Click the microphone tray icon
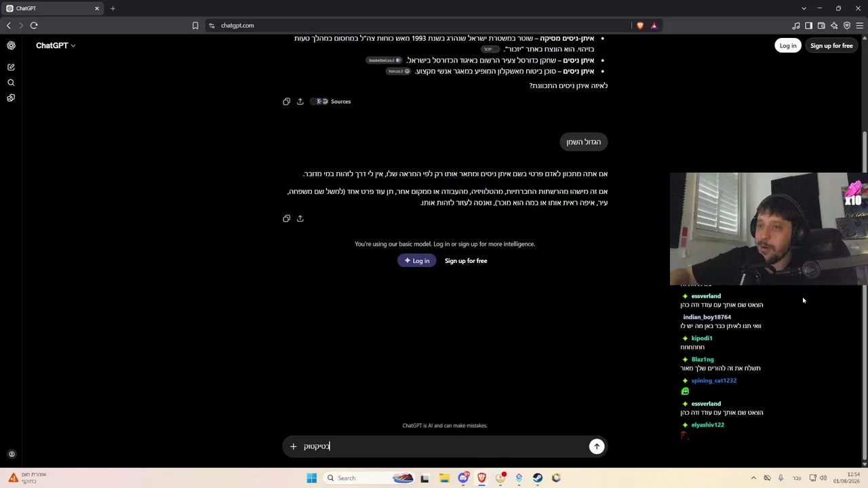 (781, 478)
